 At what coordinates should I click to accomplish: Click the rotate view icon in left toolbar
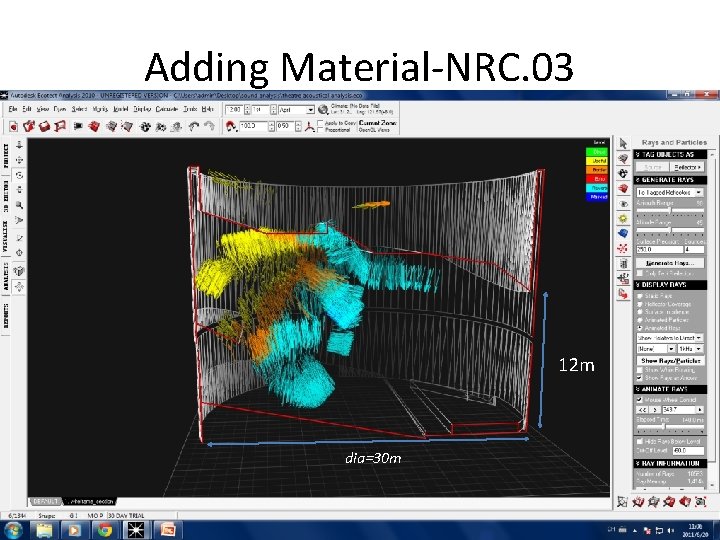tap(19, 175)
